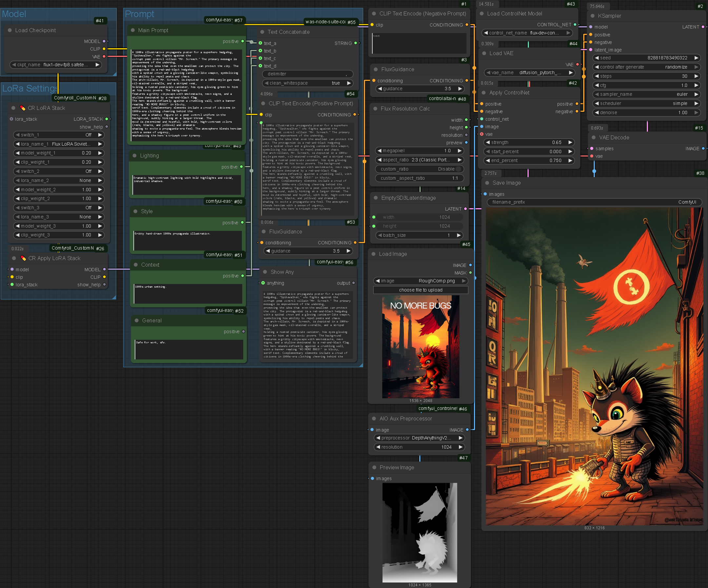Viewport: 708px width, 588px height.
Task: Collapse the Apply ControlNet node dot
Action: click(484, 93)
